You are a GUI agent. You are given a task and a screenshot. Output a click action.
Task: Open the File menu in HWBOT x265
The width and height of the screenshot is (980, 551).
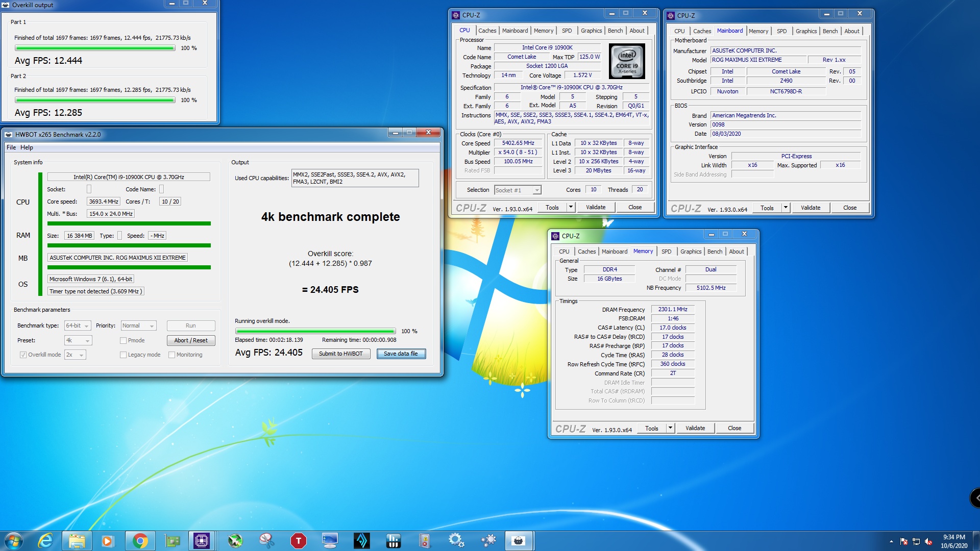[x=11, y=147]
